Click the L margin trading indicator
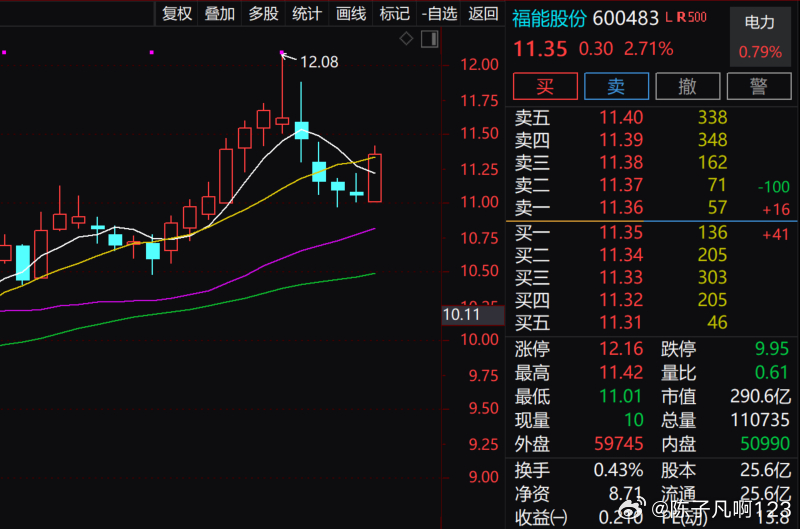Screen dimensions: 800x529 pyautogui.click(x=669, y=17)
